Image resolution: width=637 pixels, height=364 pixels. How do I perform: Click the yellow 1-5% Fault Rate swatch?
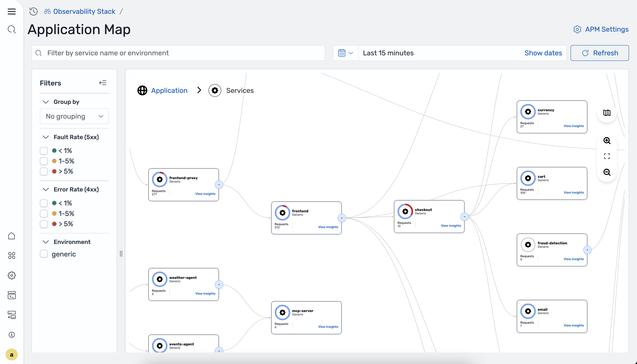tap(54, 161)
